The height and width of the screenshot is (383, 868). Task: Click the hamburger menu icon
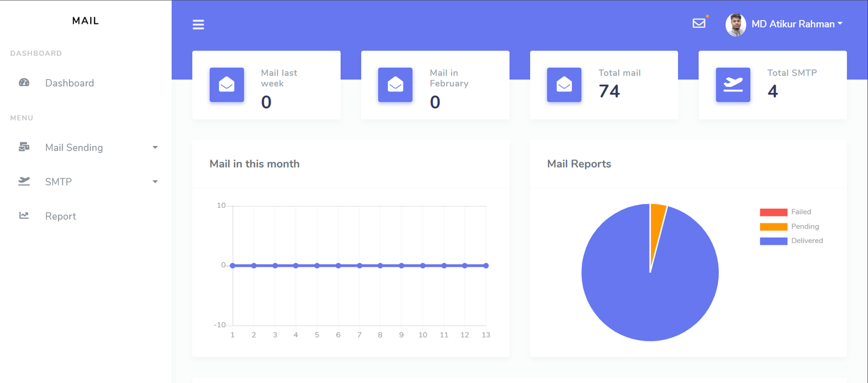(x=198, y=24)
